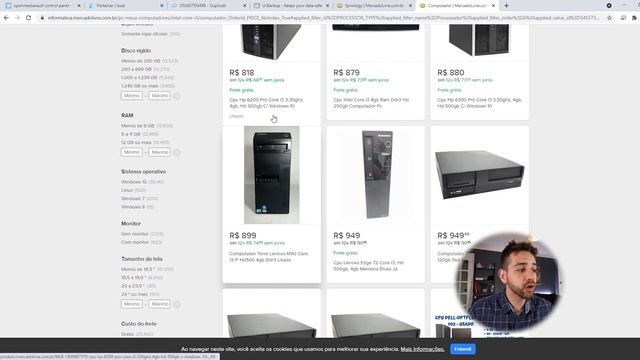The height and width of the screenshot is (360, 640).
Task: Click Tamanho da tela Mínimo field
Action: click(132, 304)
